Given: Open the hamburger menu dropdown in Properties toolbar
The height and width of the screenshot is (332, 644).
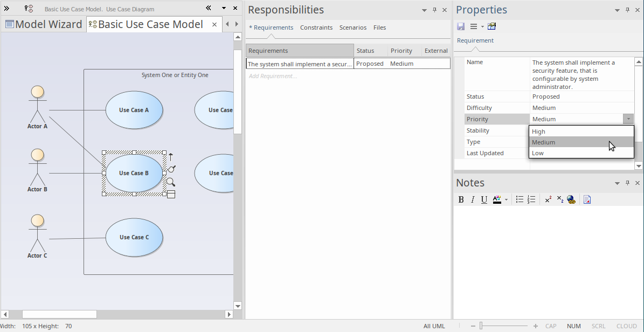Looking at the screenshot, I should click(x=476, y=26).
